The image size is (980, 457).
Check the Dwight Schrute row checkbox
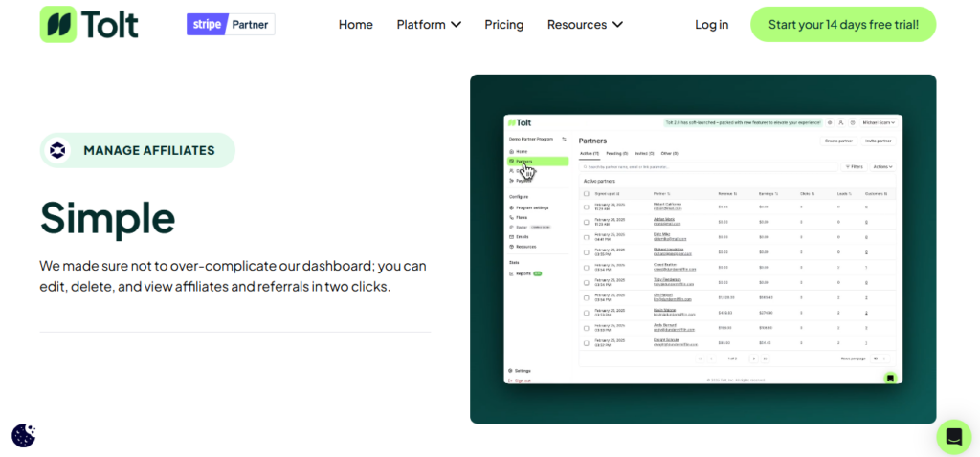tap(587, 342)
